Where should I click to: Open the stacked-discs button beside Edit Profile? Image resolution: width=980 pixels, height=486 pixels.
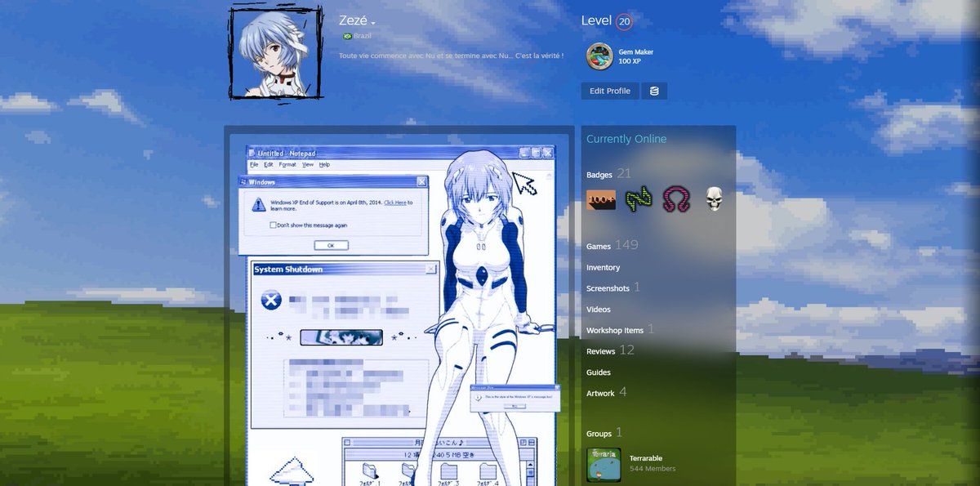point(654,91)
